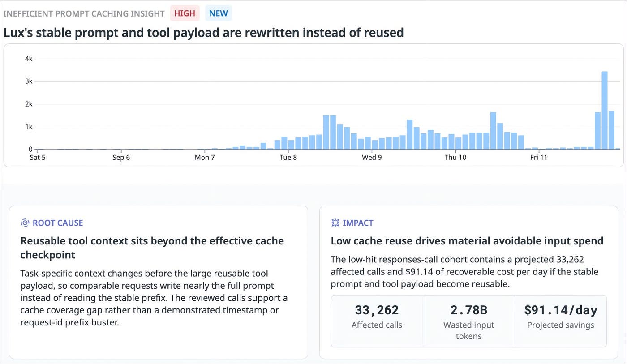This screenshot has height=364, width=627.
Task: Click the heading "Reusable tool context sits beyond"
Action: coord(152,248)
